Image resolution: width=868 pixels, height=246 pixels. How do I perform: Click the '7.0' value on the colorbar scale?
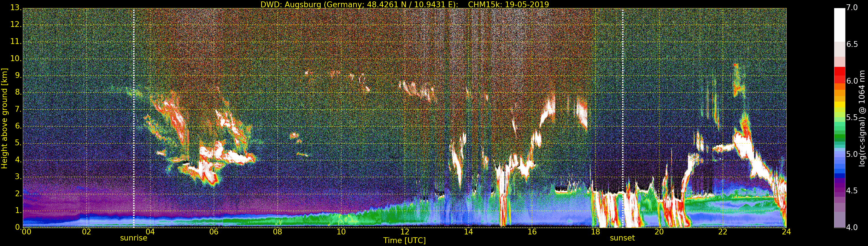tap(852, 8)
